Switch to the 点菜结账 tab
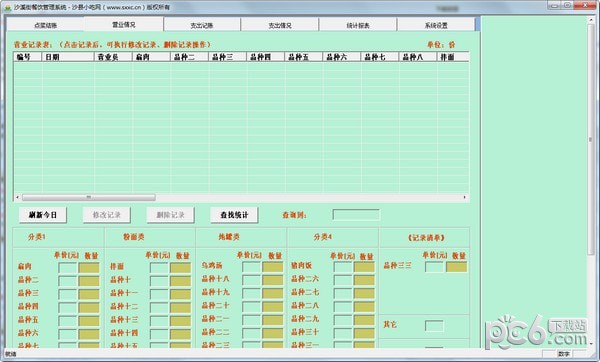Image resolution: width=600 pixels, height=362 pixels. tap(46, 25)
